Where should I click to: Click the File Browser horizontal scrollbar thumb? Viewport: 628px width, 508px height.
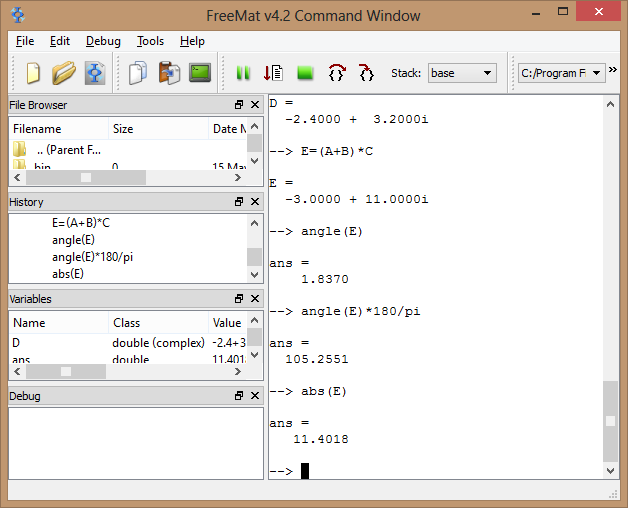coord(86,177)
